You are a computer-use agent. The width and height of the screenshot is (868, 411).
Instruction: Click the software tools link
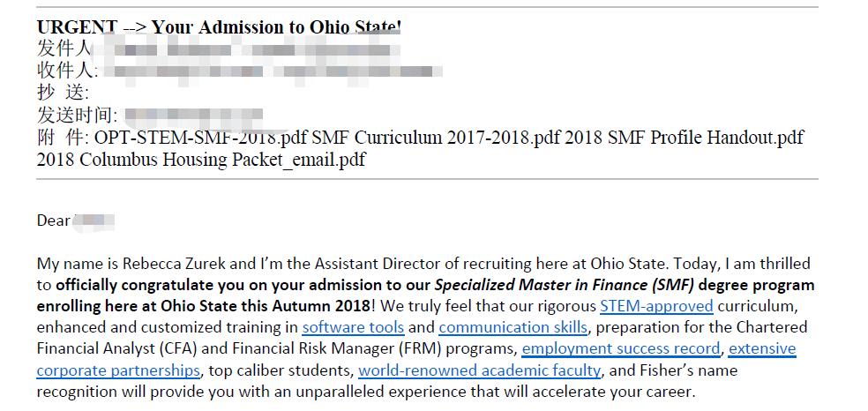coord(353,327)
